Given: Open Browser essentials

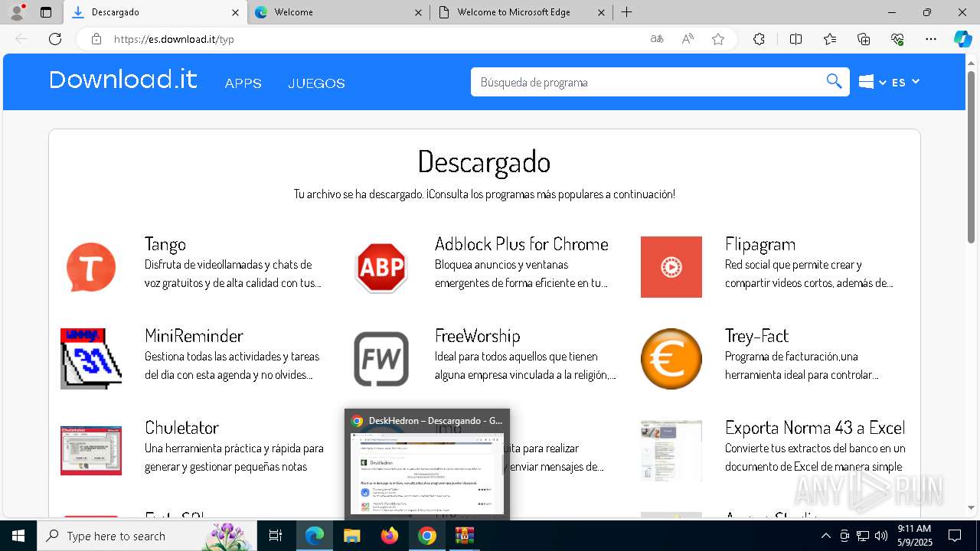Looking at the screenshot, I should pos(897,39).
